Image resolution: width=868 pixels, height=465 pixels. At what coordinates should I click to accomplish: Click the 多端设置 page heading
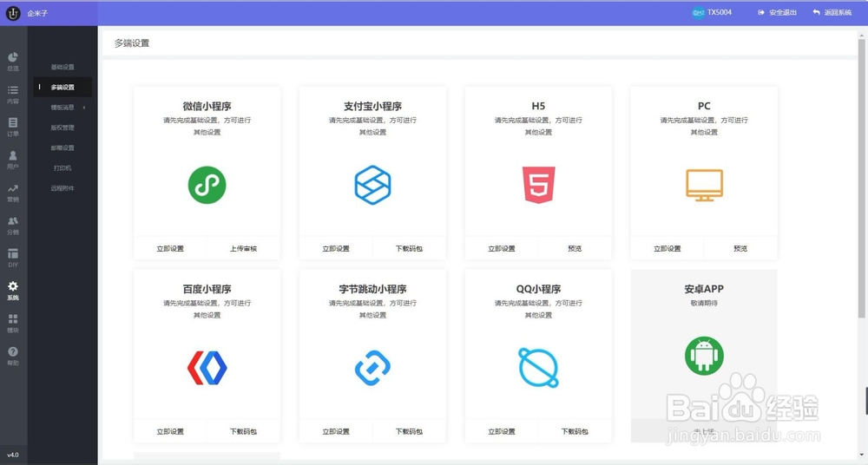132,43
